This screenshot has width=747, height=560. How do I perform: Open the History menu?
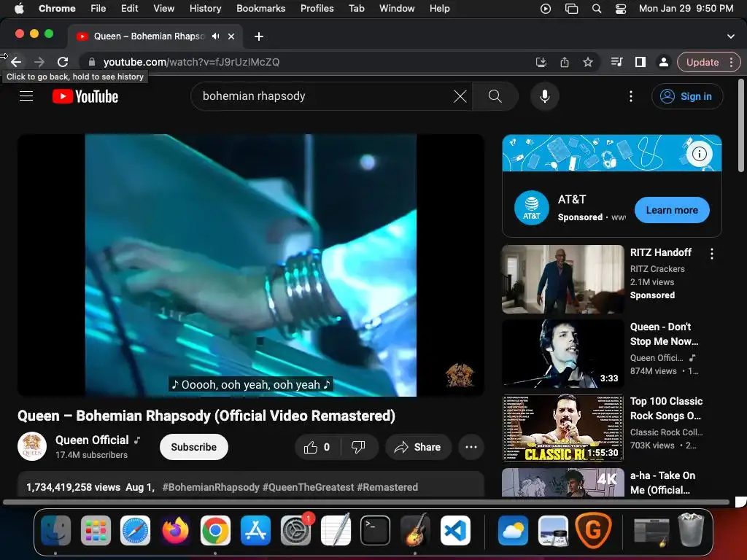[205, 8]
